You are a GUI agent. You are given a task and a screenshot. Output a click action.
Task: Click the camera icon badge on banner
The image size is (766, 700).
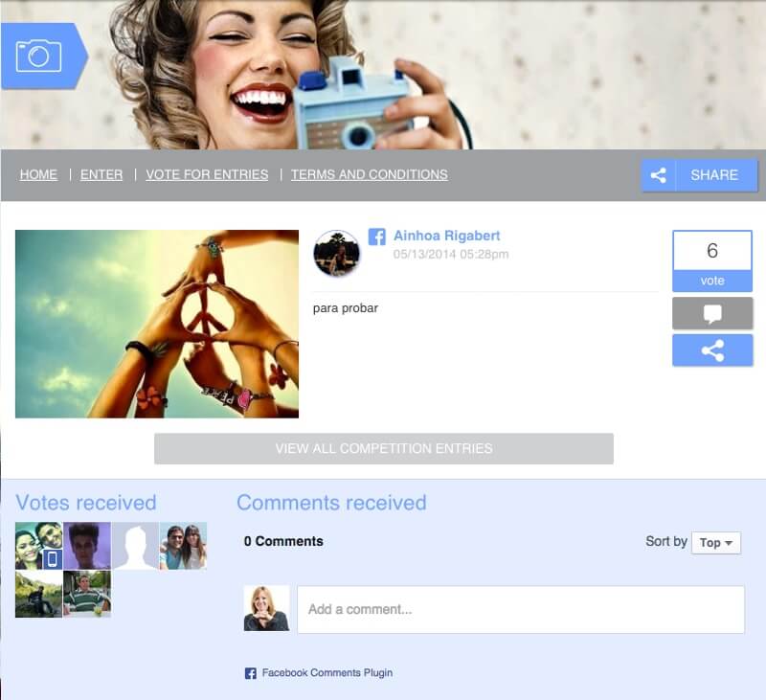tap(43, 56)
